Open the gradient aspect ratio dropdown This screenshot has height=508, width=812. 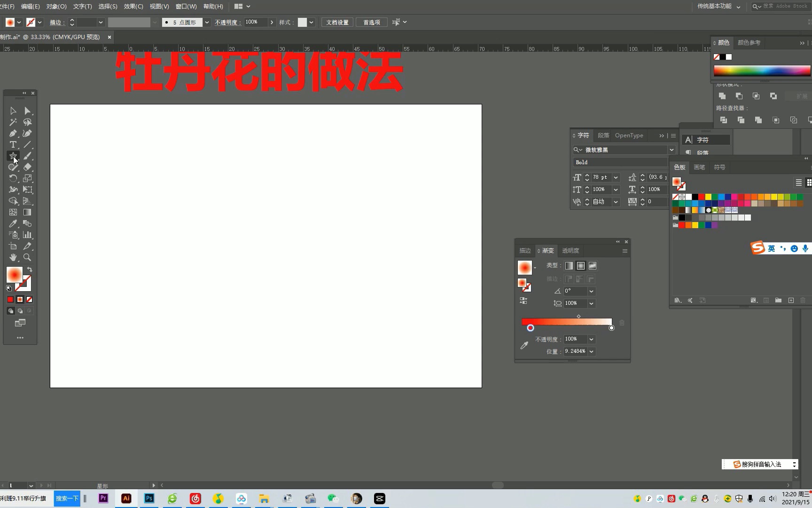tap(592, 303)
